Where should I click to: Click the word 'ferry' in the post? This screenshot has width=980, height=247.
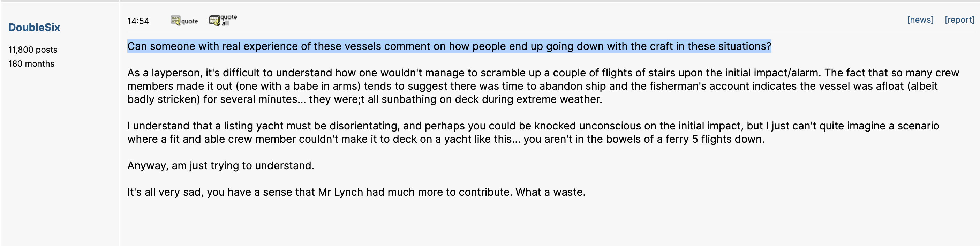[x=677, y=139]
